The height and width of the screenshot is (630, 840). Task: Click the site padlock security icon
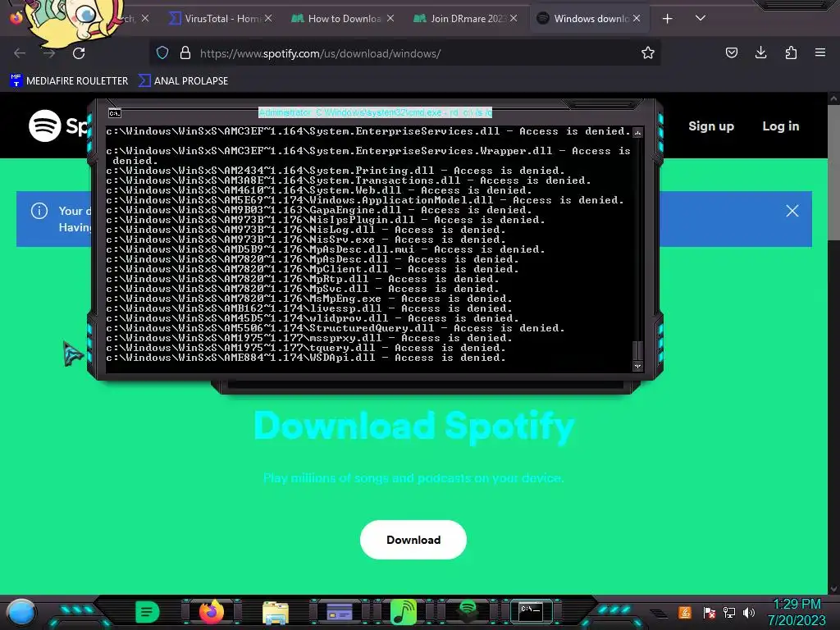coord(185,52)
